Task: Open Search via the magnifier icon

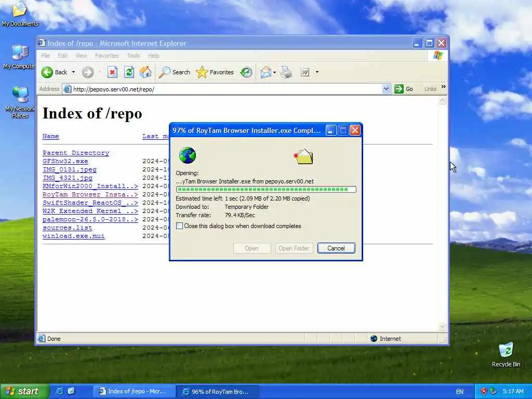Action: pyautogui.click(x=165, y=72)
